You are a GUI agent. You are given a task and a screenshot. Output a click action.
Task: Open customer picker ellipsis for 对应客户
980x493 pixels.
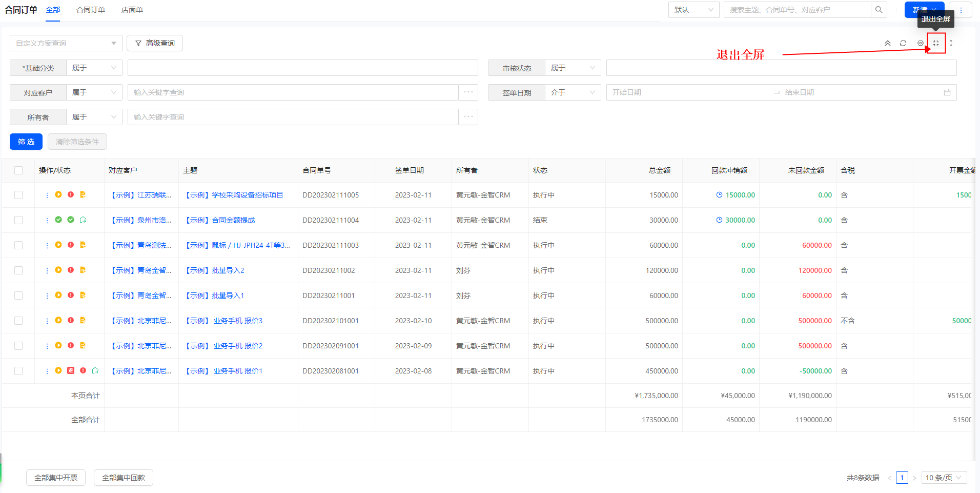(468, 92)
